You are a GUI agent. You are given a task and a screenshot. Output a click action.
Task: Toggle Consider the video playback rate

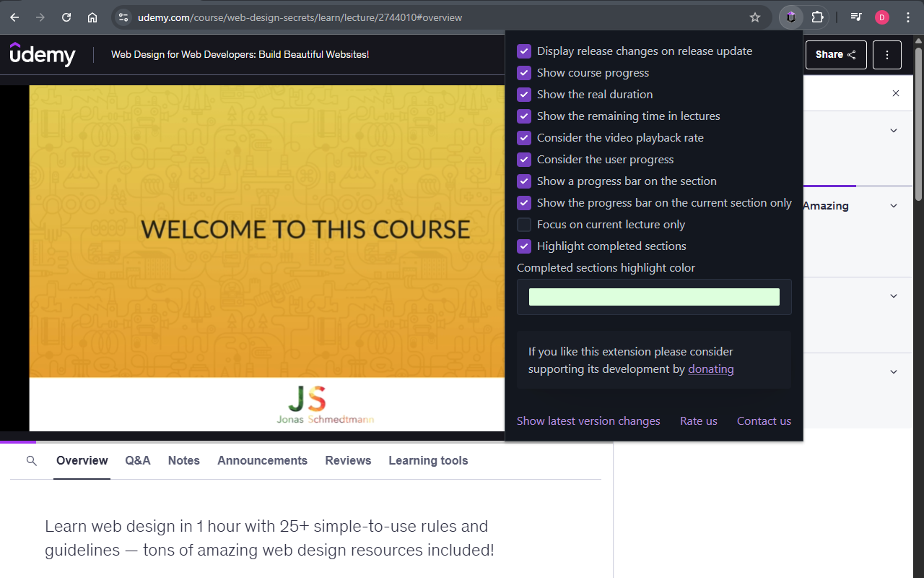(524, 138)
